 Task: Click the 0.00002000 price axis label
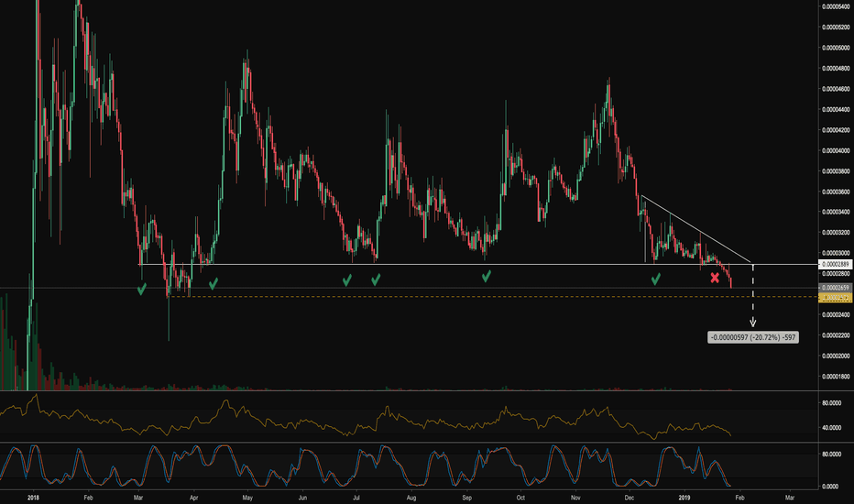pyautogui.click(x=837, y=356)
